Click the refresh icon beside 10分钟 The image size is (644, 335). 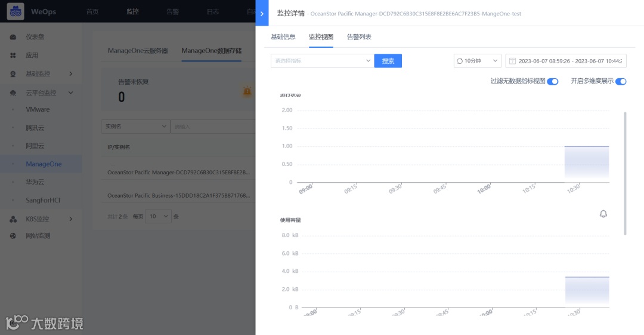(x=460, y=61)
